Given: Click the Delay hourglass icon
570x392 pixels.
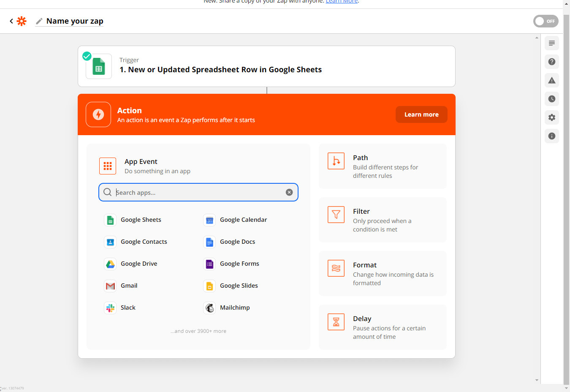Looking at the screenshot, I should pos(336,322).
